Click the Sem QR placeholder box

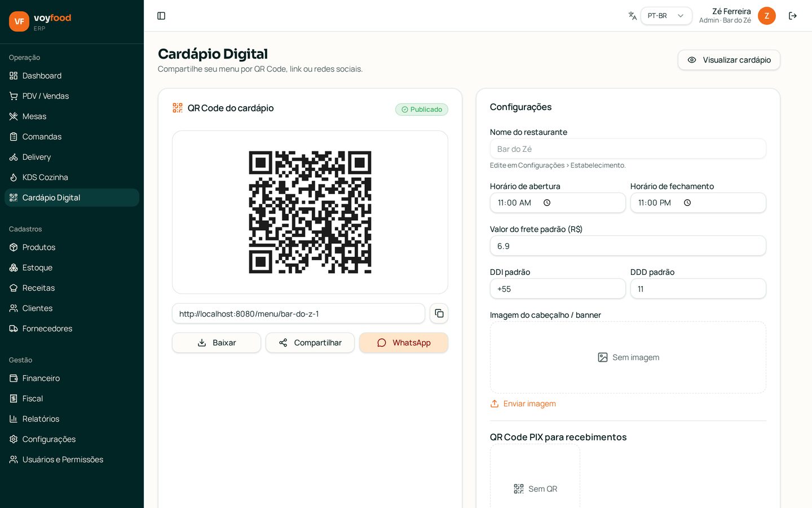535,476
